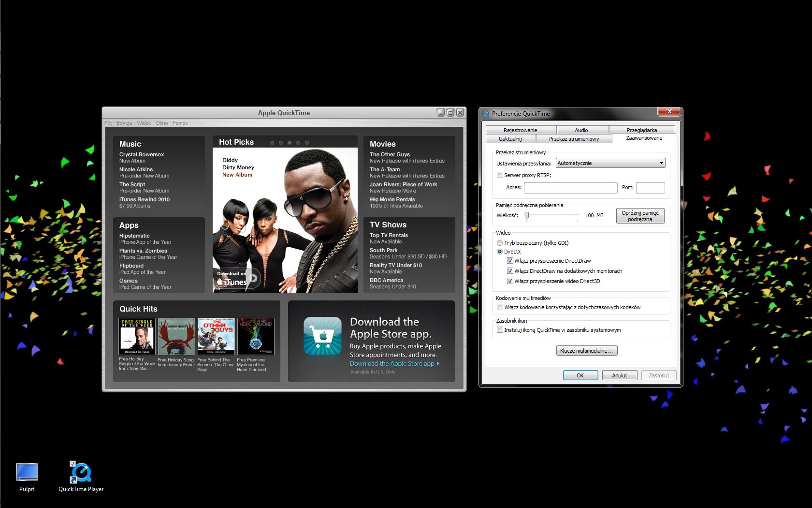This screenshot has width=812, height=508.
Task: Toggle przyspieszenie wideo Direct3D checkbox
Action: (510, 281)
